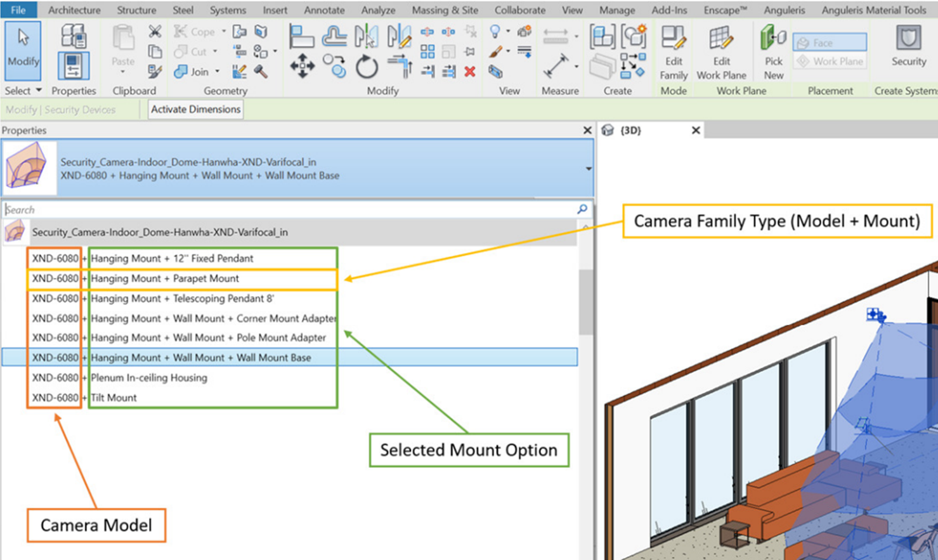The image size is (938, 560).
Task: Click Copy to Clipboard icon
Action: pyautogui.click(x=155, y=51)
